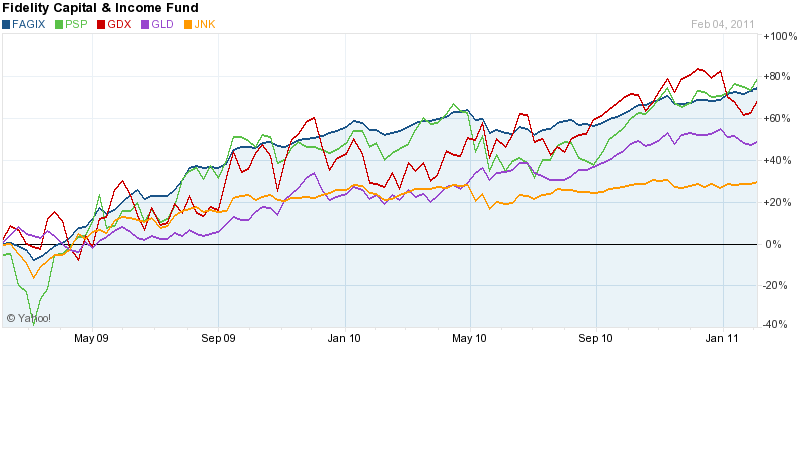The height and width of the screenshot is (475, 800).
Task: Click the +40% y-axis label
Action: (777, 160)
